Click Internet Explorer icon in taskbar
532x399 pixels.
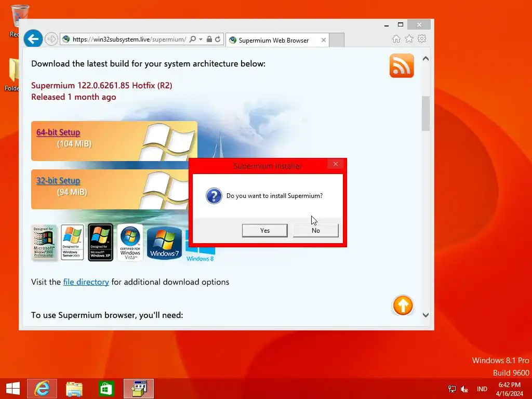(x=42, y=389)
